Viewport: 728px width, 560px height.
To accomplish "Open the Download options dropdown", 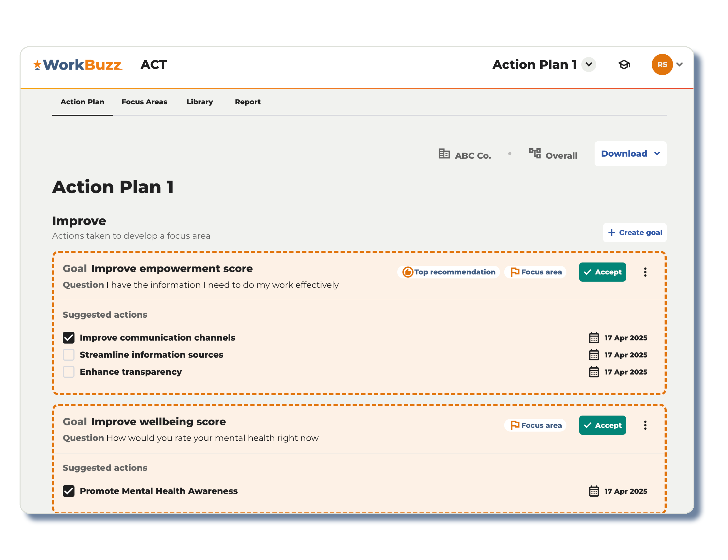I will tap(630, 154).
